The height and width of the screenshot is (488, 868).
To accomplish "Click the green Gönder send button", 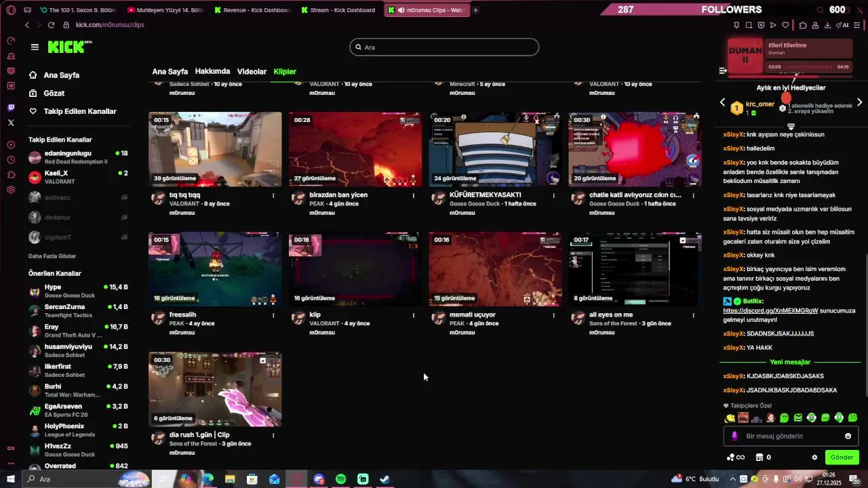I will 842,457.
